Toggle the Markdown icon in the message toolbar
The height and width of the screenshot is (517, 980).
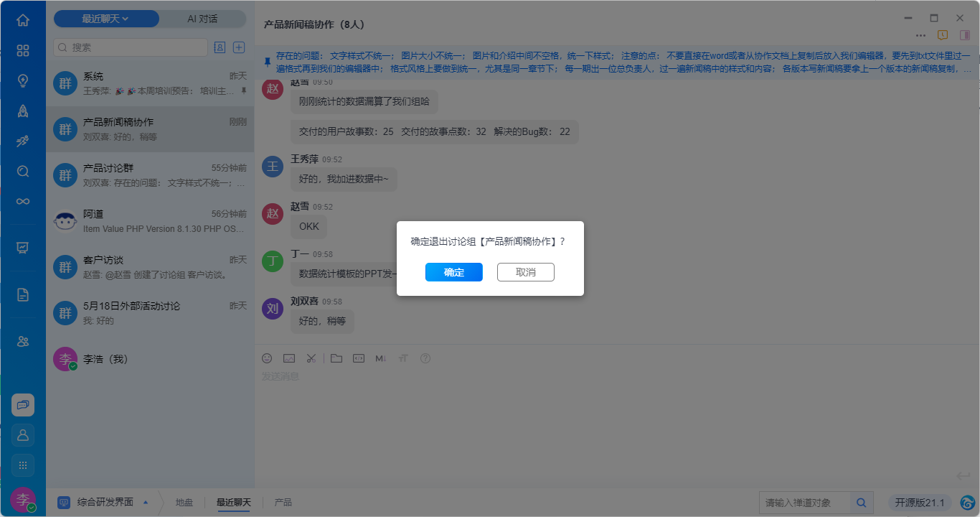point(381,358)
